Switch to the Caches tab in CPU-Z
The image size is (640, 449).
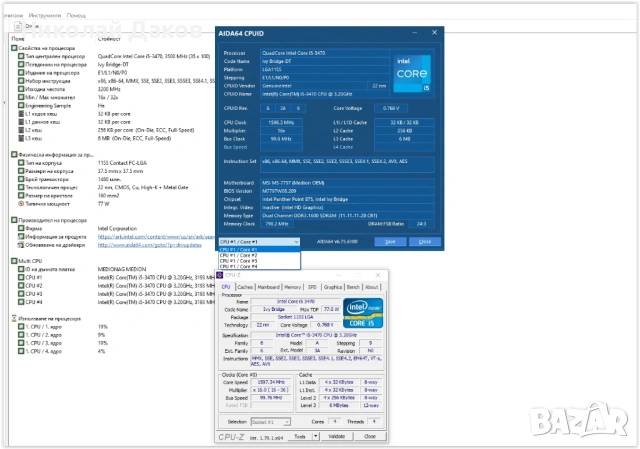[243, 287]
